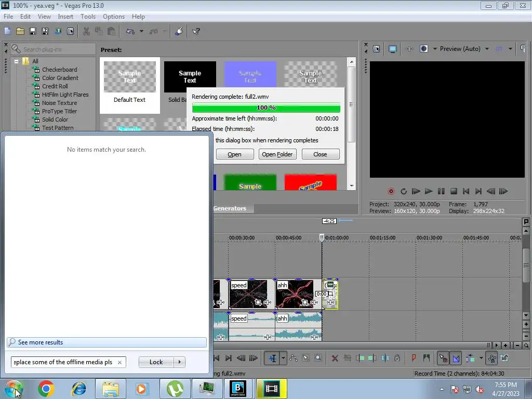Screen dimensions: 532x399
Task: Click the Open project folder icon
Action: pyautogui.click(x=20, y=32)
